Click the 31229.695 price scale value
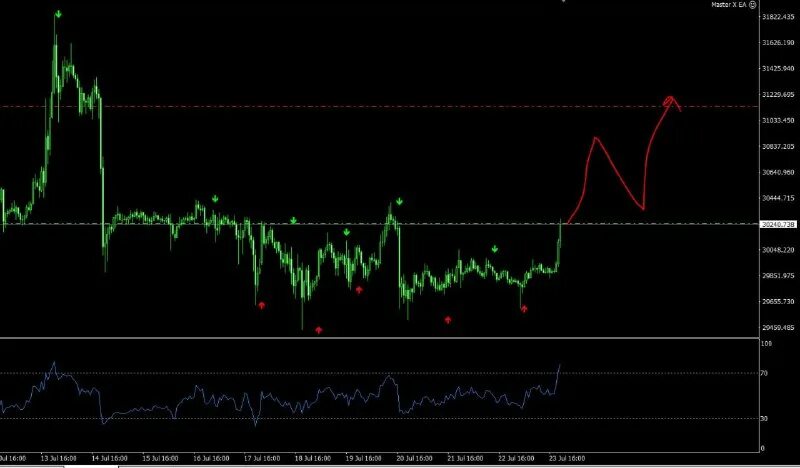The width and height of the screenshot is (800, 468). (779, 95)
